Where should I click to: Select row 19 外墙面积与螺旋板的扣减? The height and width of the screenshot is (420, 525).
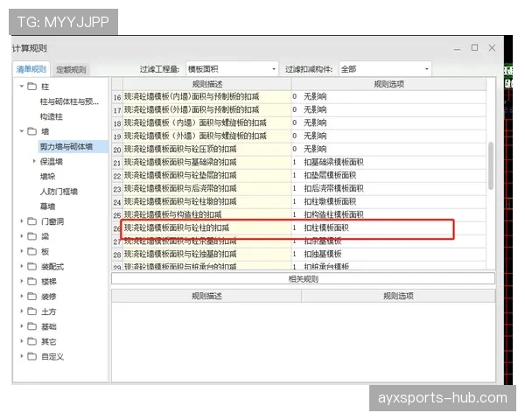[x=299, y=136]
